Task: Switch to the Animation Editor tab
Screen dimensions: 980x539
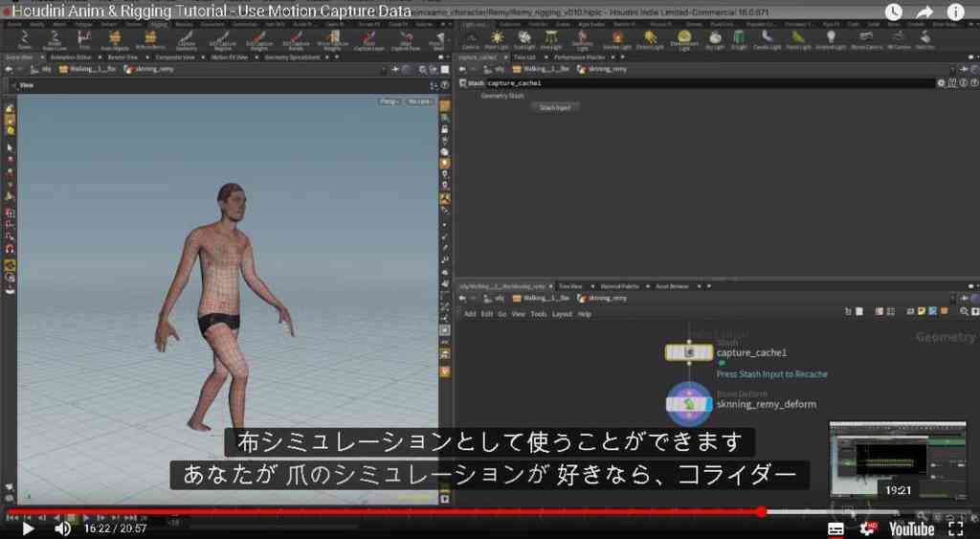Action: tap(71, 56)
